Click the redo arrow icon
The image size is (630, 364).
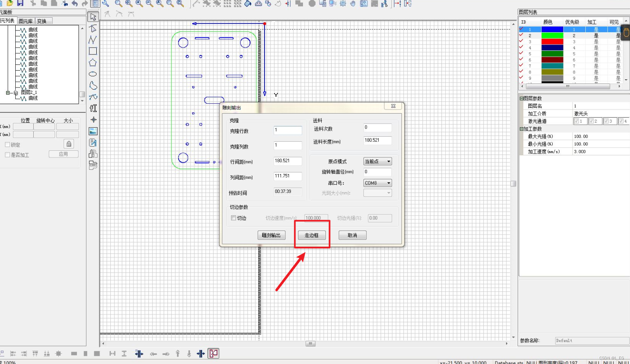point(85,3)
